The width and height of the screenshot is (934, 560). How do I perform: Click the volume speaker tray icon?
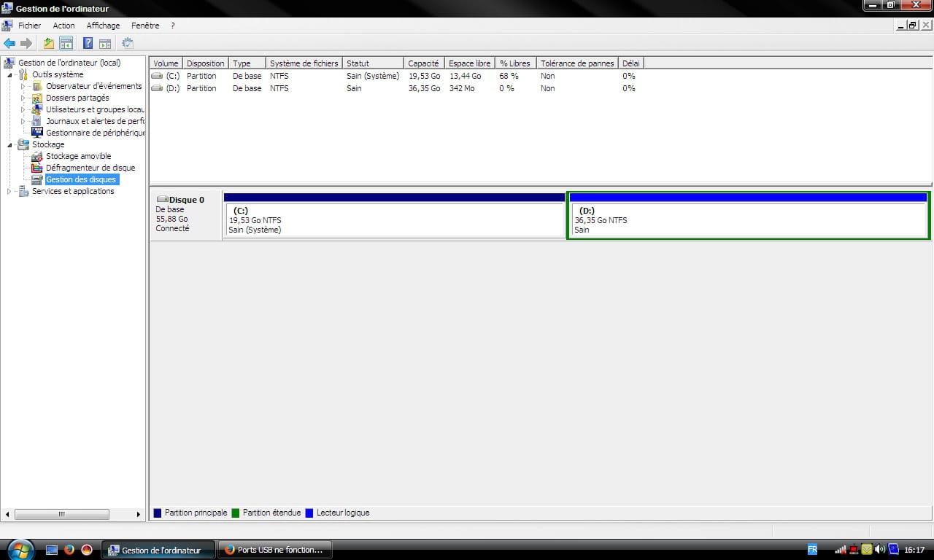point(879,550)
